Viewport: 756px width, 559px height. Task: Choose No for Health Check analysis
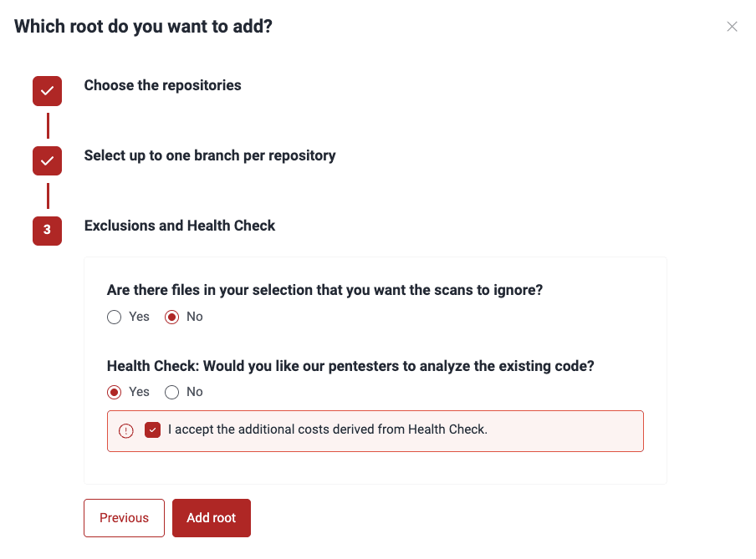[x=172, y=392]
